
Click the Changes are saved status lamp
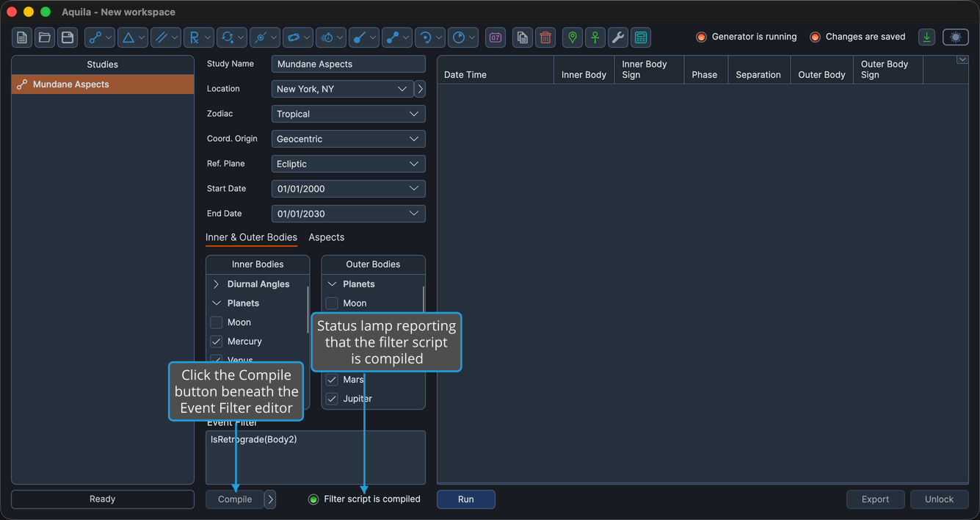pyautogui.click(x=815, y=37)
